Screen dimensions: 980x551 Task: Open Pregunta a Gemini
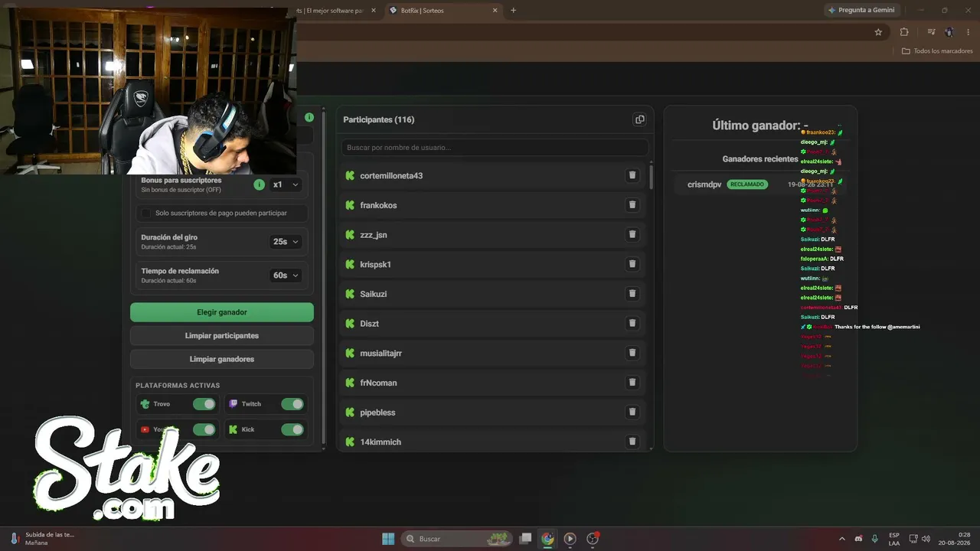click(x=861, y=10)
